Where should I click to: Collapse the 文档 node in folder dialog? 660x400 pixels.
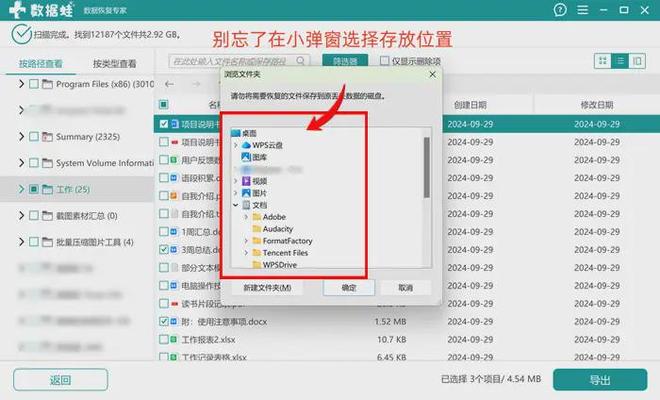(x=236, y=205)
